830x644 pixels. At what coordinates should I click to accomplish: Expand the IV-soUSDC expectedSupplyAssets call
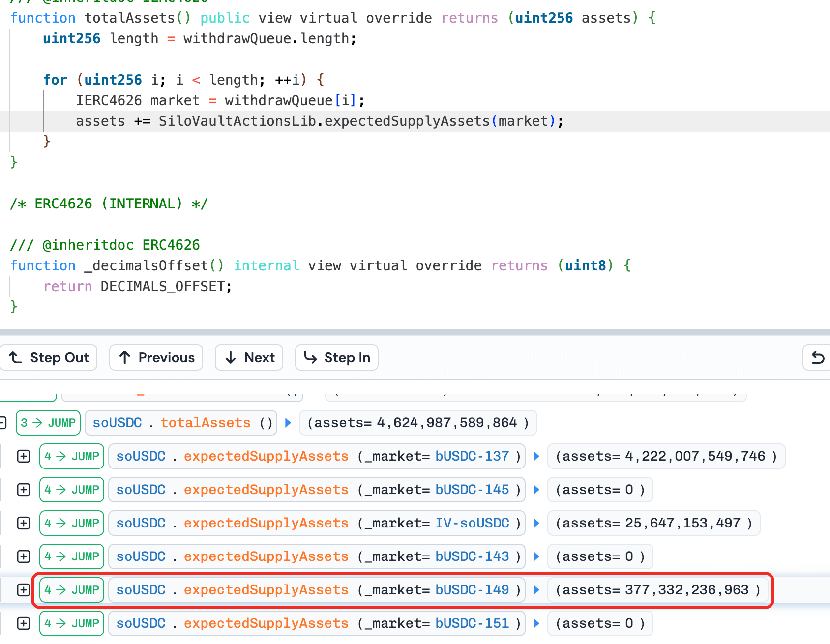click(x=24, y=523)
